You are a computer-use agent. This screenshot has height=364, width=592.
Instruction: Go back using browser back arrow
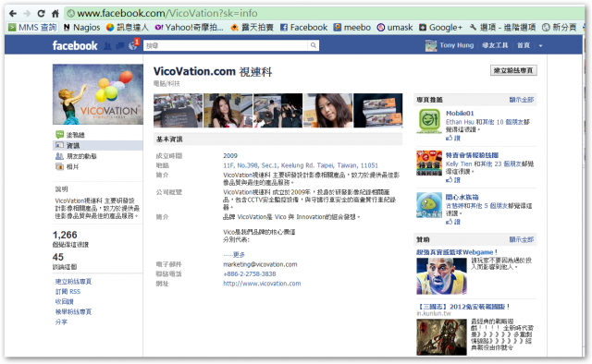point(13,14)
